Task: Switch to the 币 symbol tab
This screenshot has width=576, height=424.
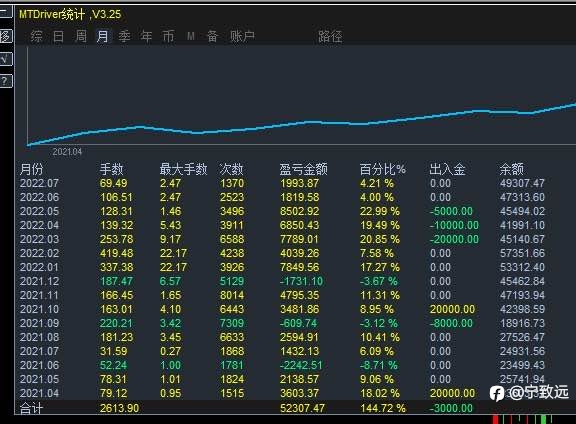Action: coord(169,36)
